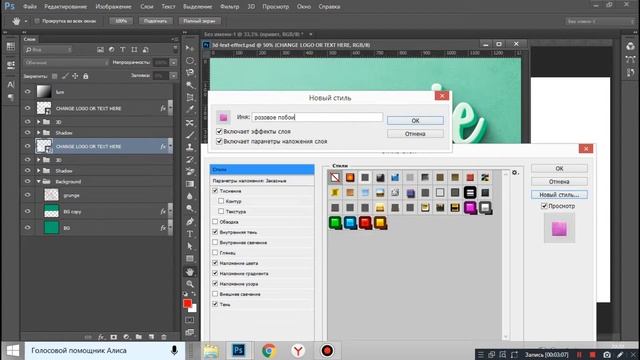
Task: Open the Редактирование menu
Action: tap(65, 7)
